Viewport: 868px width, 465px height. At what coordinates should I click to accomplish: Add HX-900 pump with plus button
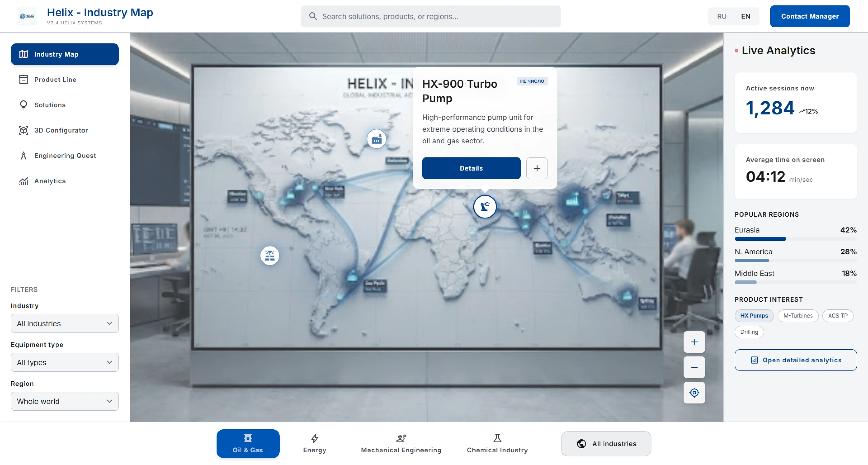point(537,168)
